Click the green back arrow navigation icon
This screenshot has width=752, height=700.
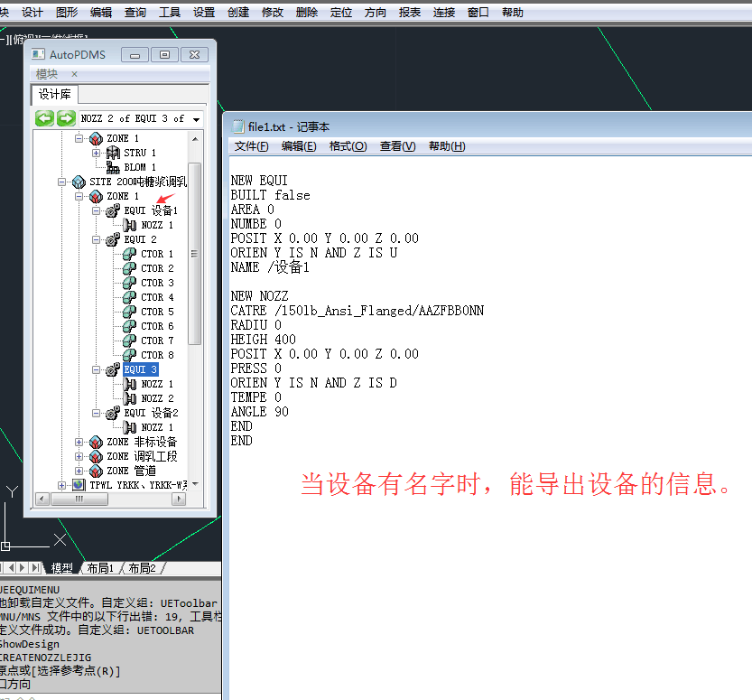pos(44,118)
